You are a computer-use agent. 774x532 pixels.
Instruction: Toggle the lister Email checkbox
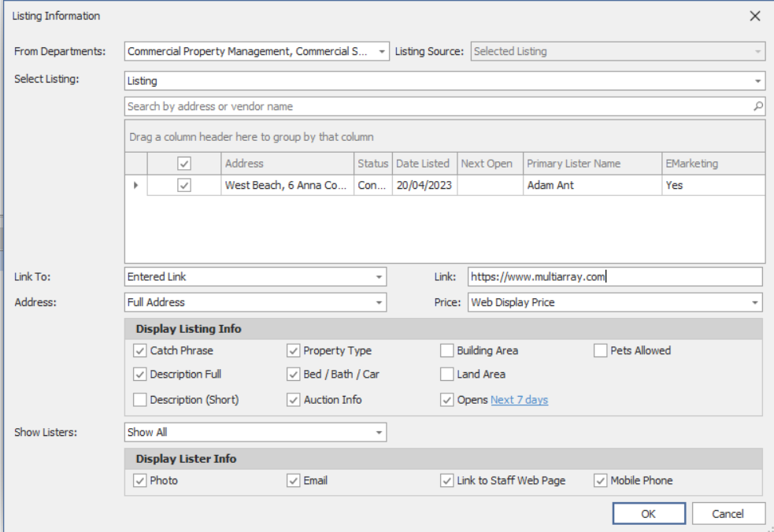(x=293, y=480)
